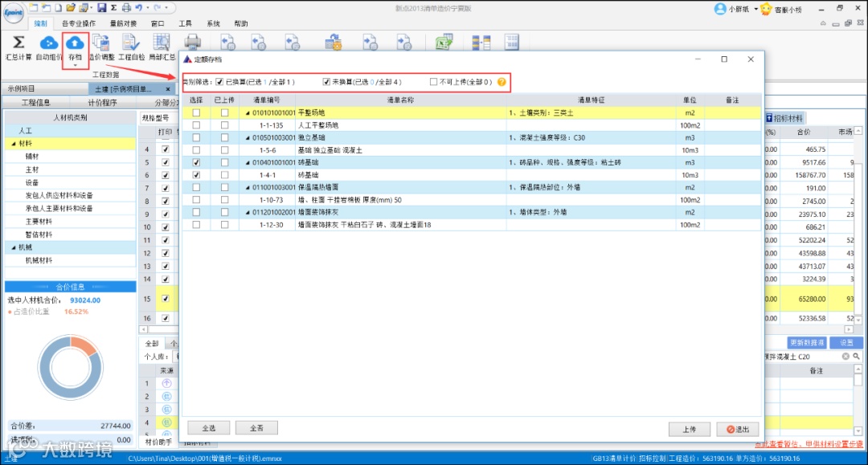The image size is (868, 465).
Task: Click the search magnifier beside 拌混凝土 C20
Action: [857, 357]
